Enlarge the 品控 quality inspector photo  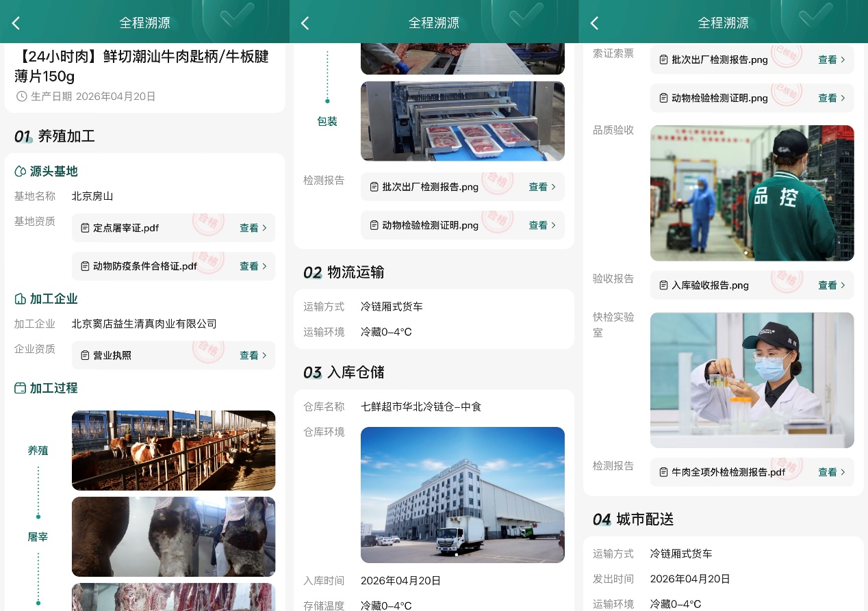[x=752, y=193]
